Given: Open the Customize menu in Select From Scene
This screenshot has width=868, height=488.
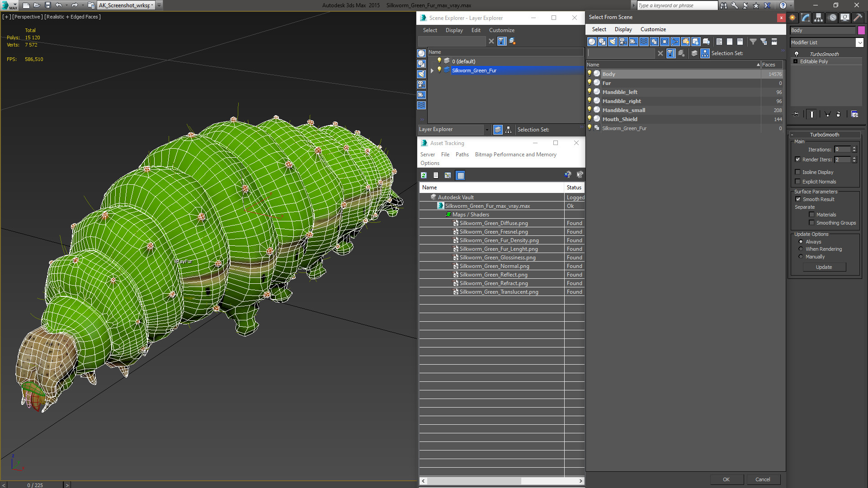Looking at the screenshot, I should tap(653, 29).
